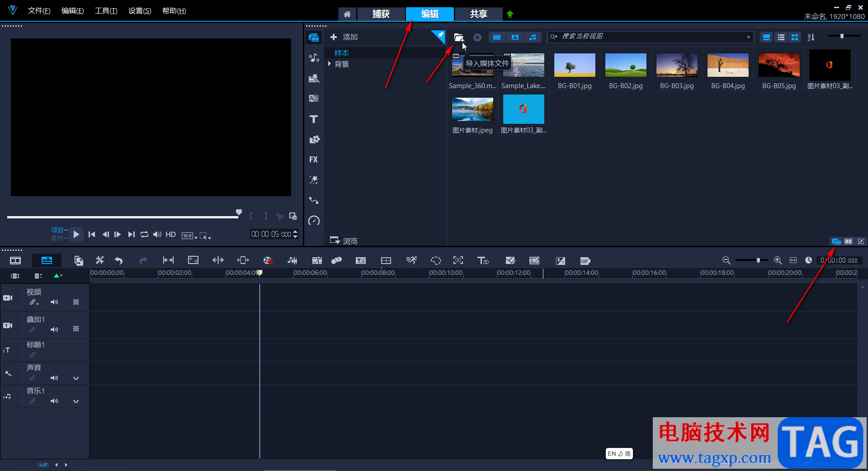Open the Transitions (AB) library
Screen dimensions: 868x471
click(314, 99)
